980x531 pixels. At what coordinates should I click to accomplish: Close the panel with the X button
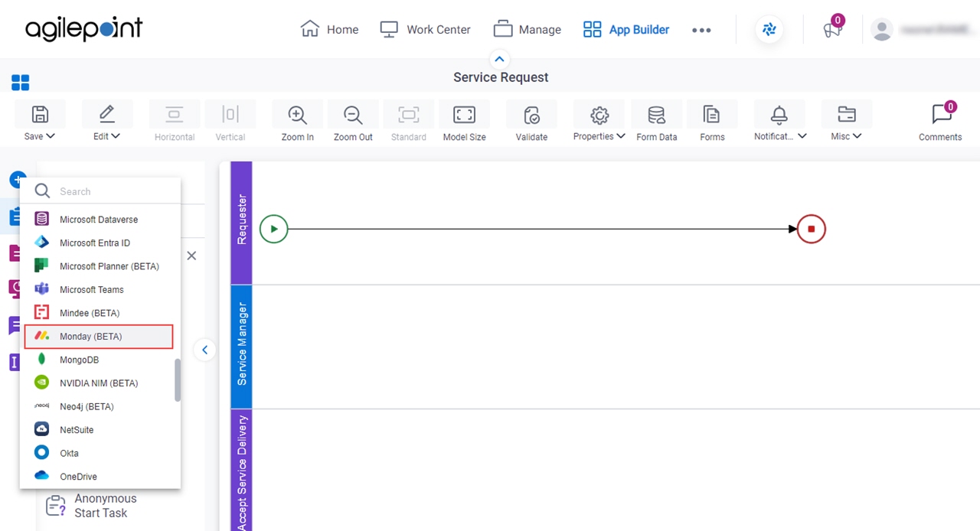point(191,256)
